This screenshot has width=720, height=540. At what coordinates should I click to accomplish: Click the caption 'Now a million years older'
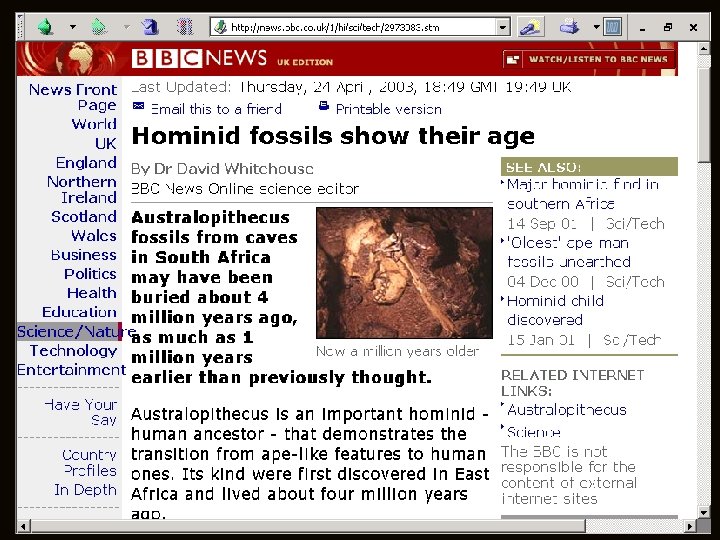pyautogui.click(x=398, y=351)
